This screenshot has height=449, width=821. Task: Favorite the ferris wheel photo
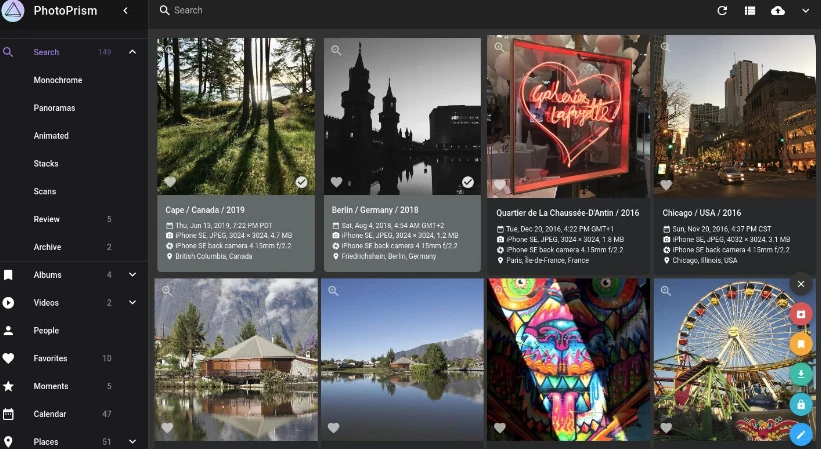point(666,428)
